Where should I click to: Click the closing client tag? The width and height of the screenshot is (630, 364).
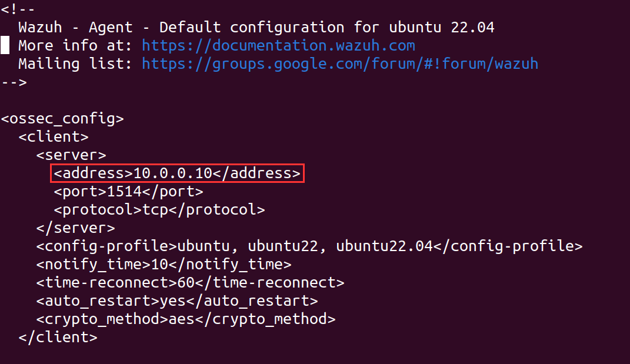(x=58, y=338)
